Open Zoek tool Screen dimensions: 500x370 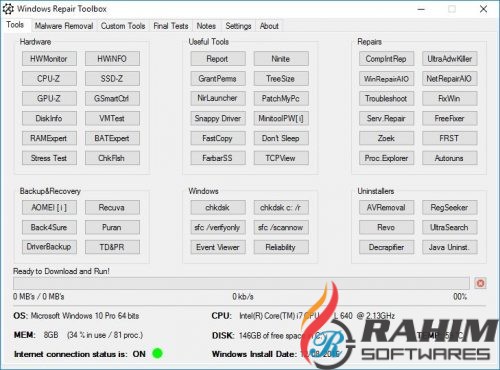pos(386,138)
